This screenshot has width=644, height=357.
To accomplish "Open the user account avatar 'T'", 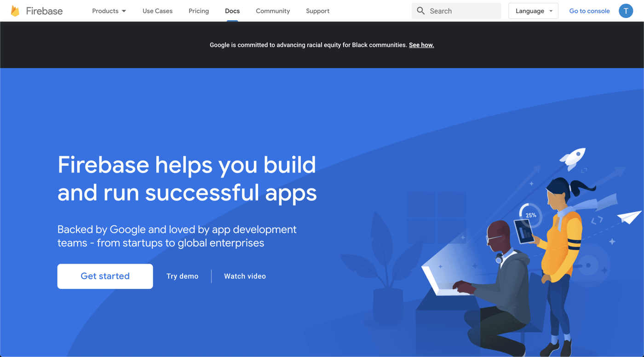I will tap(626, 11).
